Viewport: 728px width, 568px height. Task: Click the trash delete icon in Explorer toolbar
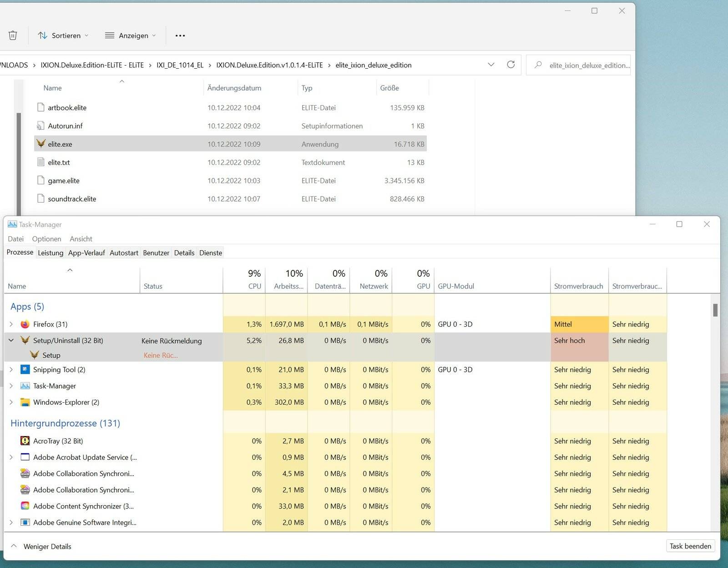(13, 35)
